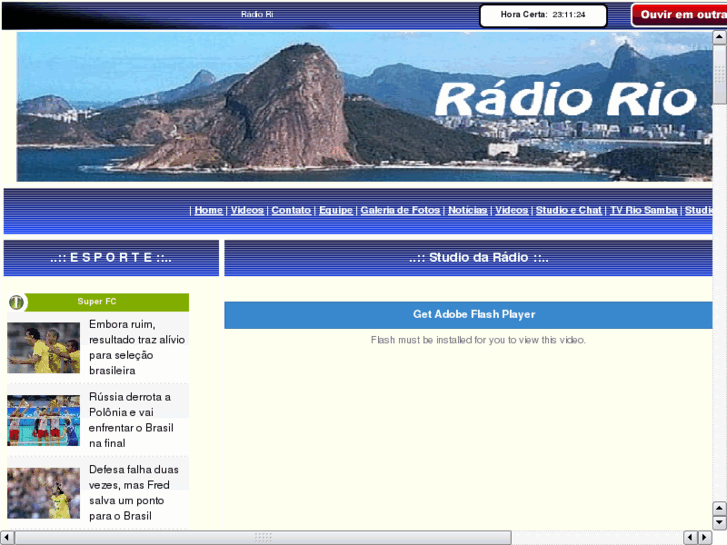
Task: Open the Fred celebration thumbnail
Action: click(44, 493)
